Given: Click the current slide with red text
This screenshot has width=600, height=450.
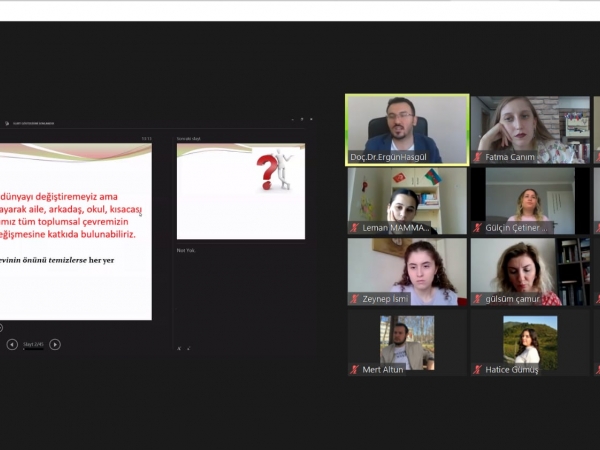Looking at the screenshot, I should [75, 230].
